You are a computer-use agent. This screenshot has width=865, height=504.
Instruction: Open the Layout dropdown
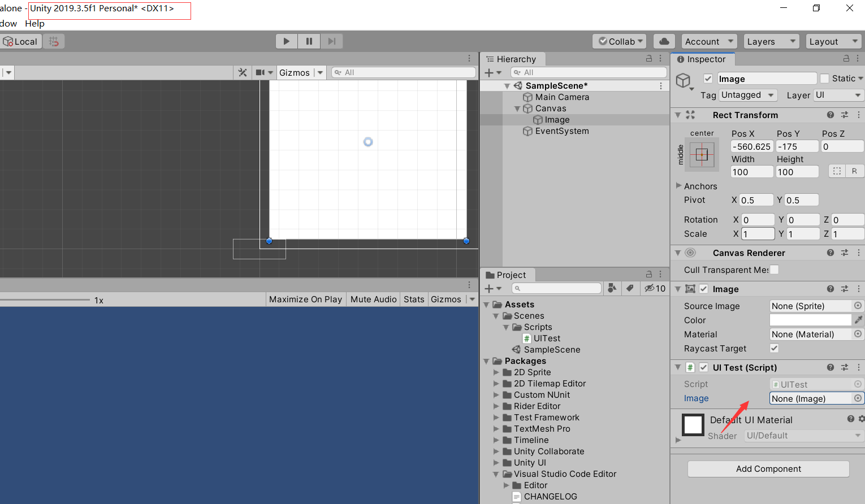click(833, 41)
